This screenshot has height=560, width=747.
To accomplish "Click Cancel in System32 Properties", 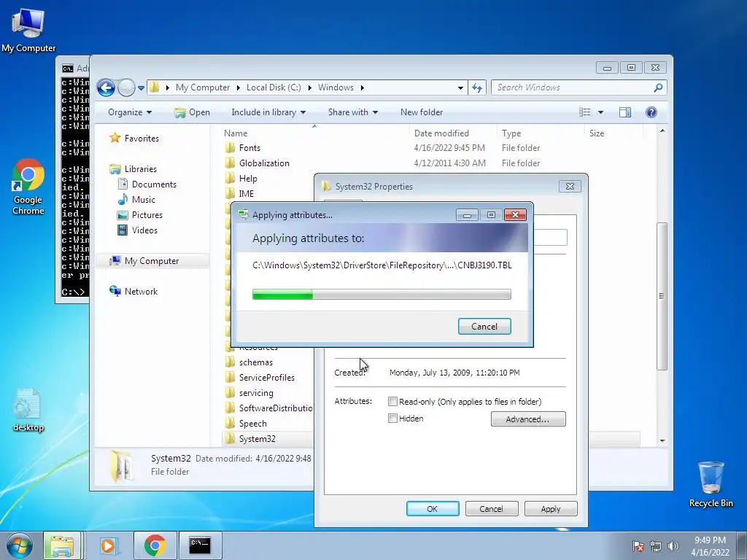I will [x=491, y=509].
